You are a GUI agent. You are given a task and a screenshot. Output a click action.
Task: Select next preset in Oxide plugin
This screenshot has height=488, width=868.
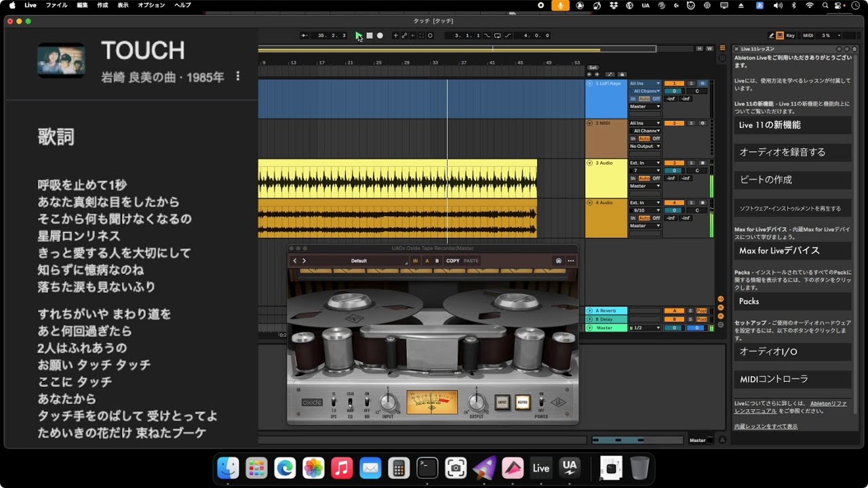[x=304, y=261]
